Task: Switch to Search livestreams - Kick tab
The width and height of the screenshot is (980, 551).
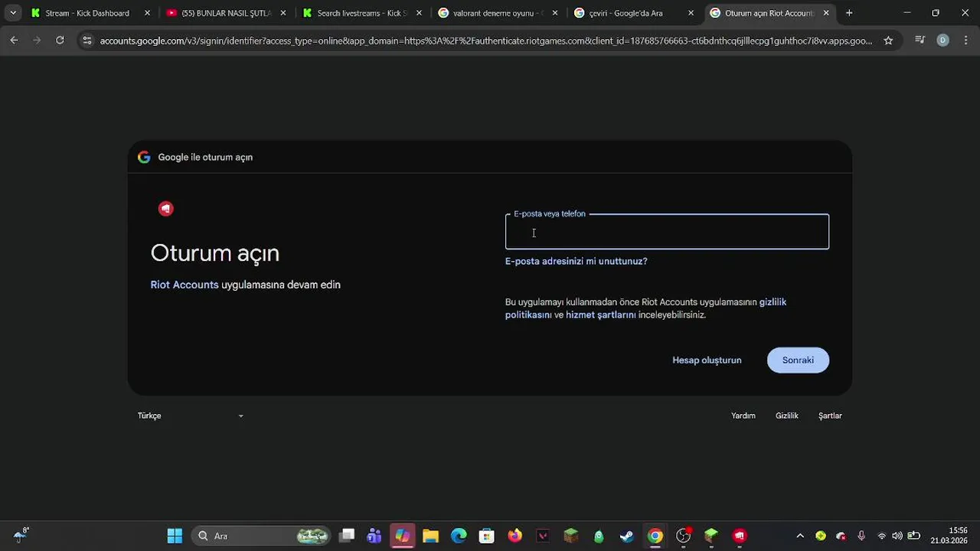Action: click(362, 13)
